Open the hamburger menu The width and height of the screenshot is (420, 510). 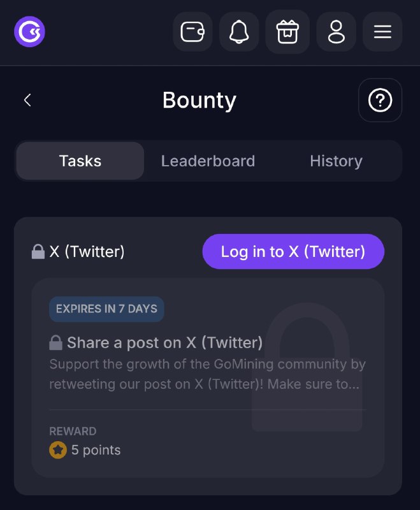click(382, 31)
